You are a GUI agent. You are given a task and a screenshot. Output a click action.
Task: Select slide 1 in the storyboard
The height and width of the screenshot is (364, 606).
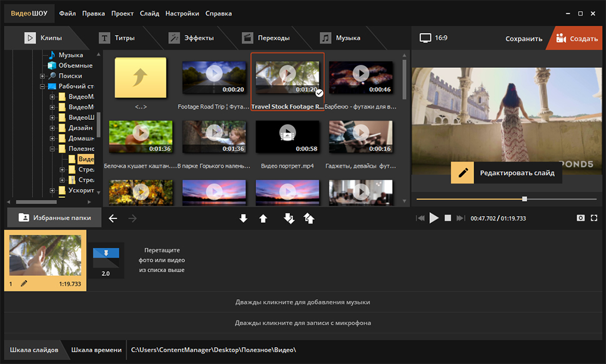(45, 260)
